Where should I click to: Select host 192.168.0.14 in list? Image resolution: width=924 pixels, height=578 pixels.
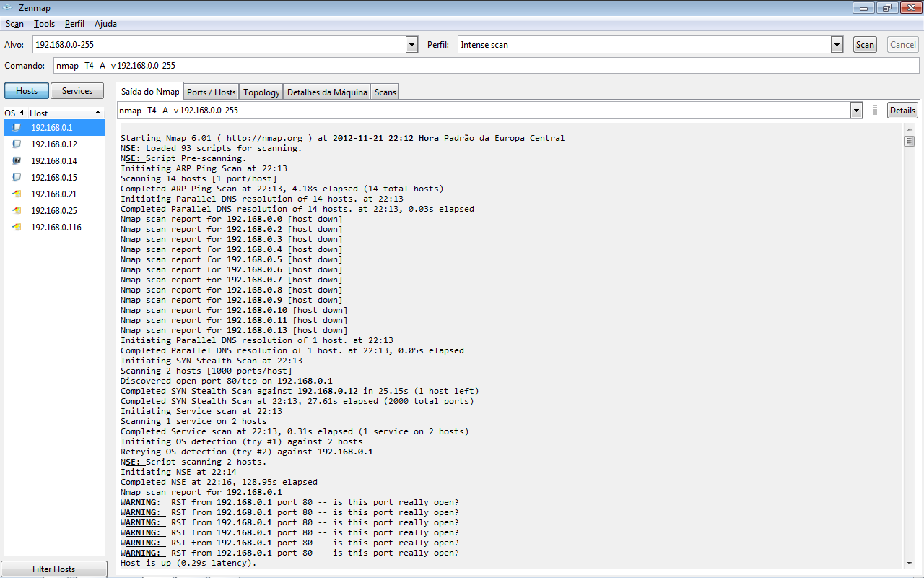tap(54, 161)
